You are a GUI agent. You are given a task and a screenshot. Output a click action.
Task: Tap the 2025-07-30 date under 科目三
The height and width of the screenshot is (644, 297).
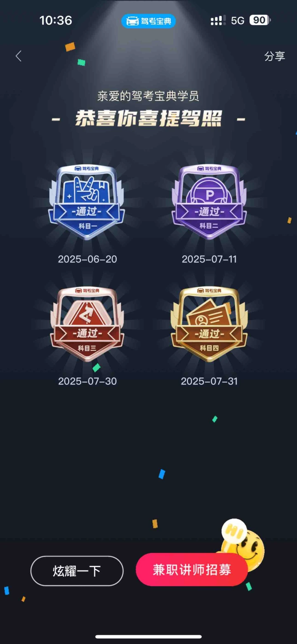tap(87, 381)
